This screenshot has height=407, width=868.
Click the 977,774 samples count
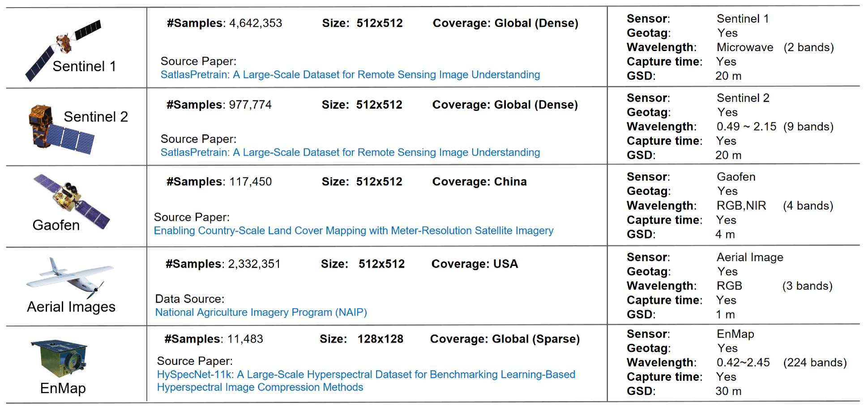(250, 105)
